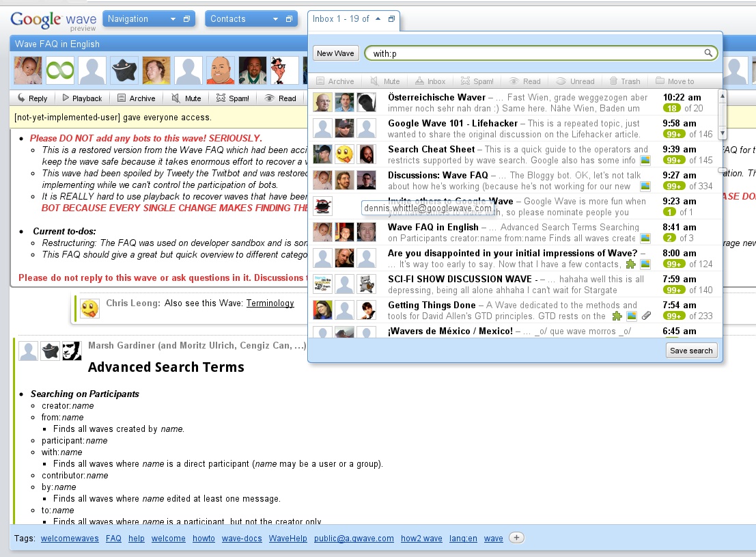Click baby photo participant avatar
This screenshot has width=756, height=557.
click(x=28, y=70)
